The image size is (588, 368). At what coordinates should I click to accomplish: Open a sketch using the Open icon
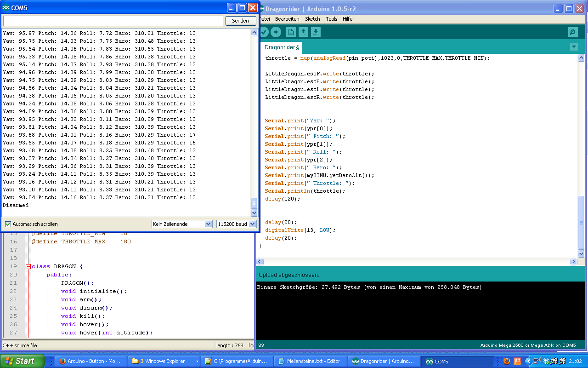tap(303, 32)
